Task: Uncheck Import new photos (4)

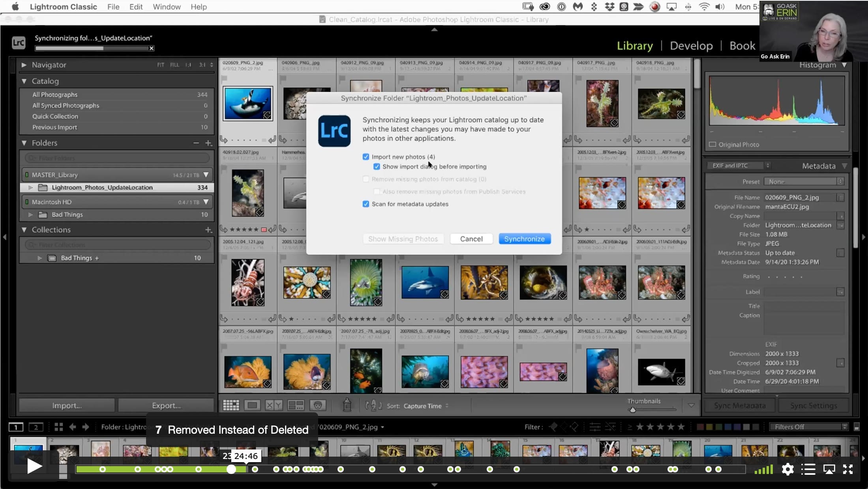Action: tap(366, 157)
